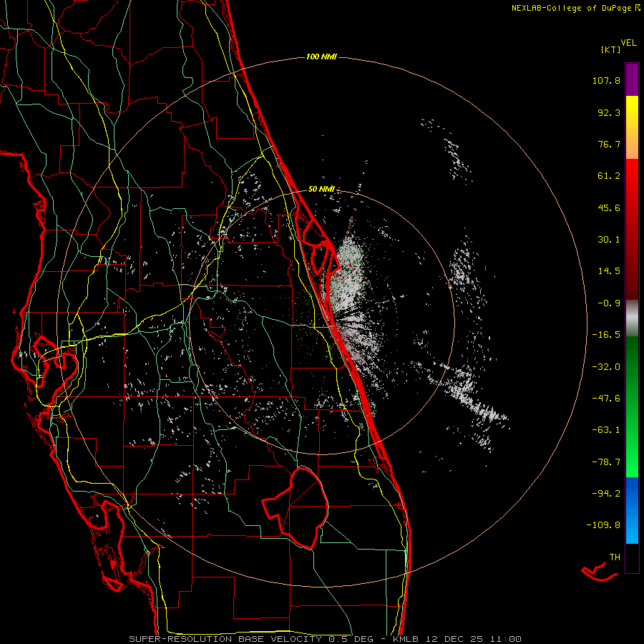Click the 76.7 legend value
The width and height of the screenshot is (644, 644).
pyautogui.click(x=609, y=144)
